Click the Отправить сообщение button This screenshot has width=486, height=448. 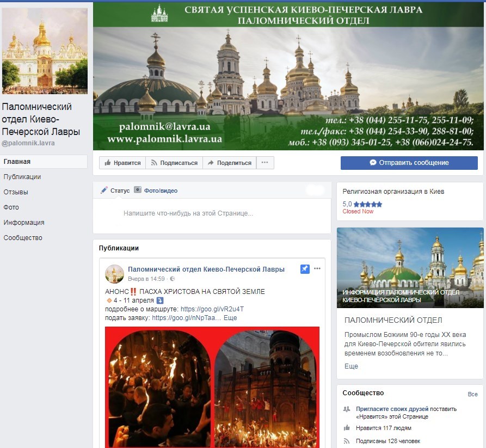(x=409, y=163)
